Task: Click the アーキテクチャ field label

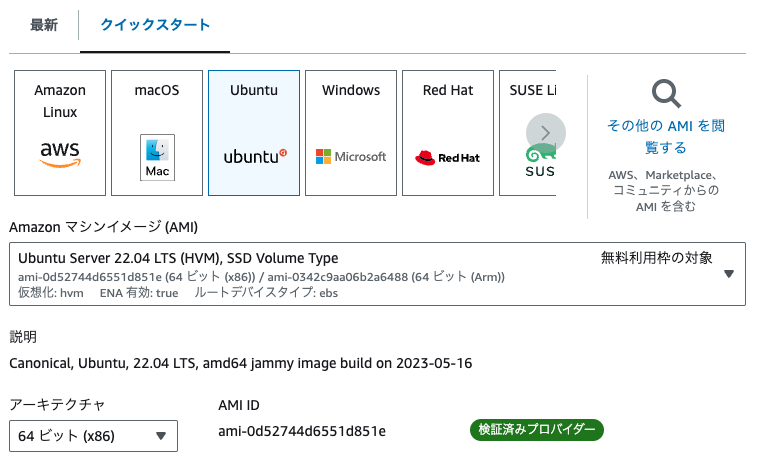Action: (58, 404)
